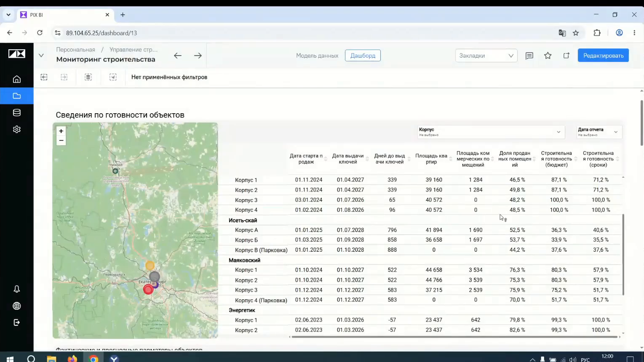Clear all selections trash icon

click(x=88, y=77)
